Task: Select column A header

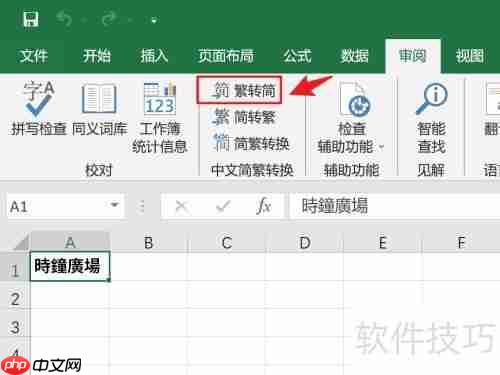Action: click(70, 242)
